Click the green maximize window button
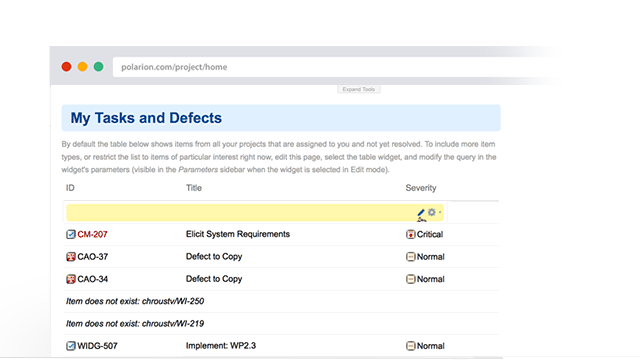640x360 pixels. pos(98,67)
